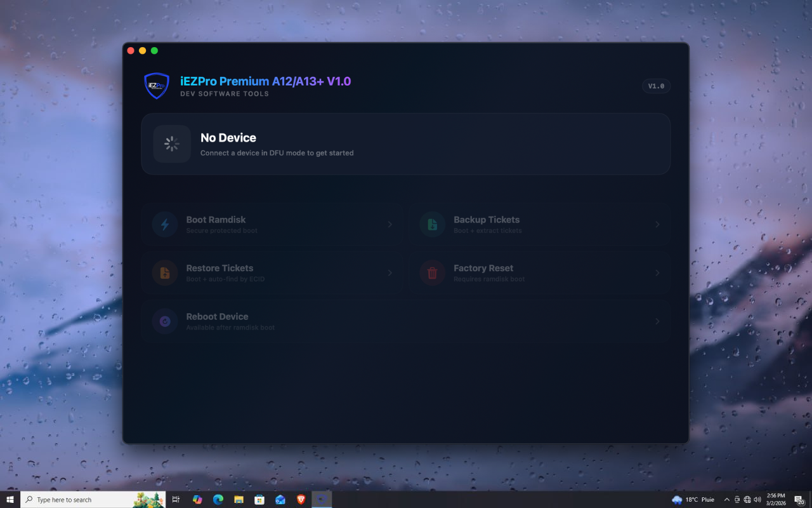The height and width of the screenshot is (508, 812).
Task: Expand the Boot Ramdisk chevron arrow
Action: click(390, 225)
